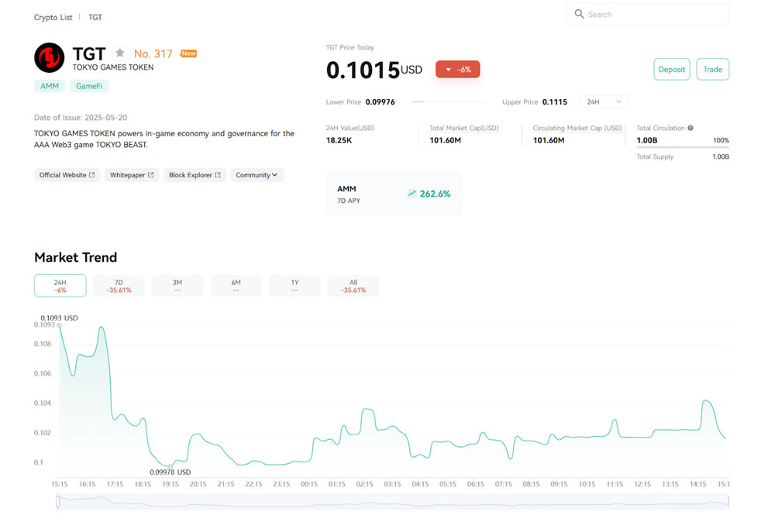
Task: Switch to the 7D trend tab
Action: pos(119,286)
